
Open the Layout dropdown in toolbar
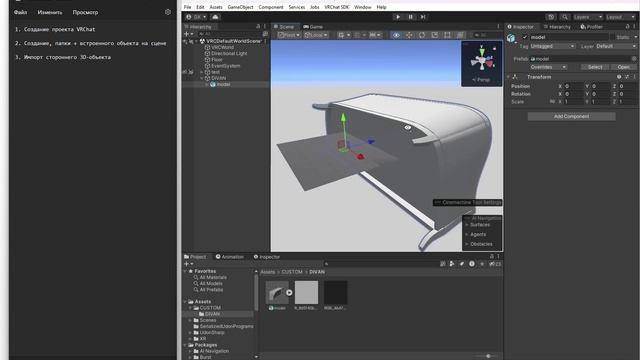point(620,17)
